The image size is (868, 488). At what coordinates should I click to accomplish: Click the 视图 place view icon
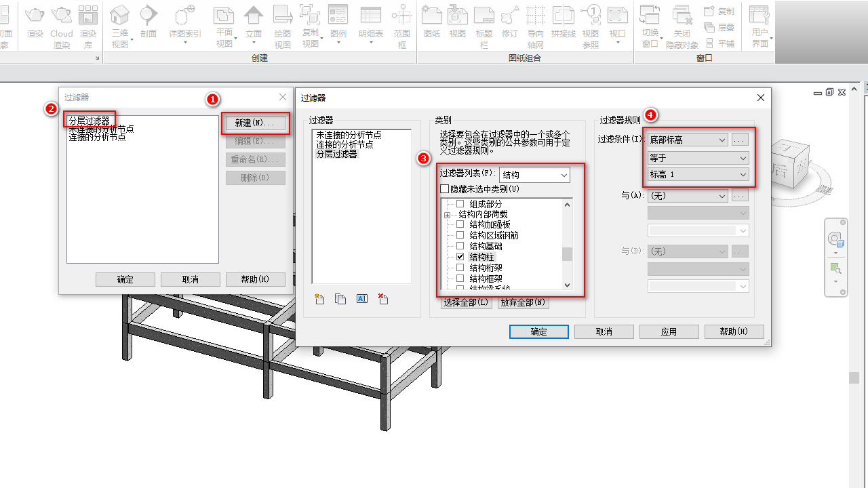458,14
